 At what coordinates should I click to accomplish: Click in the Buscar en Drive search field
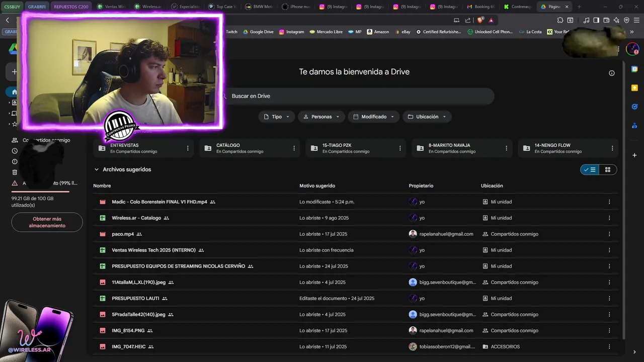358,96
